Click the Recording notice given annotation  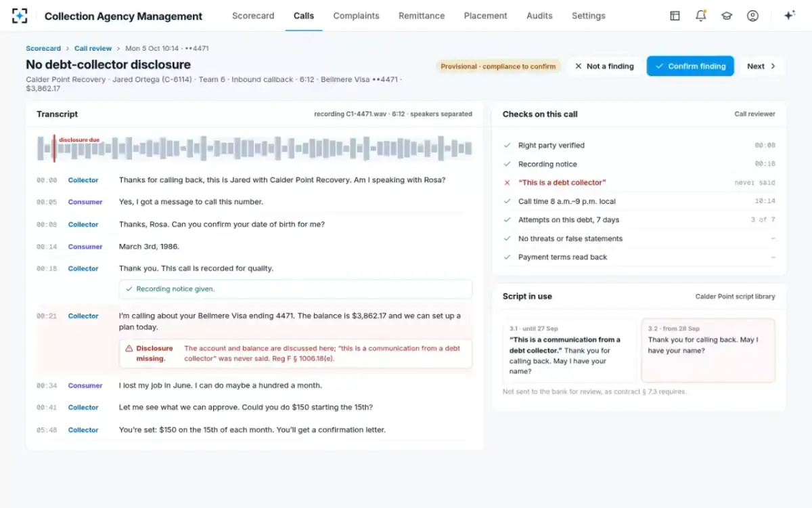[296, 289]
